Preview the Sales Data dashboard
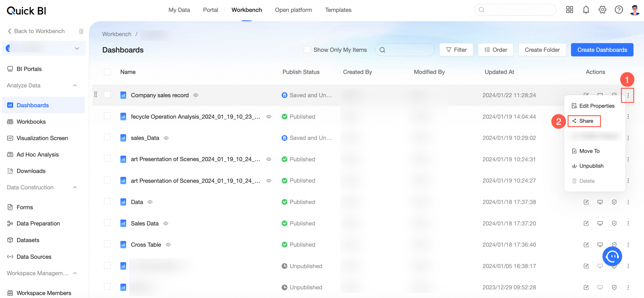The width and height of the screenshot is (644, 298). [x=600, y=223]
